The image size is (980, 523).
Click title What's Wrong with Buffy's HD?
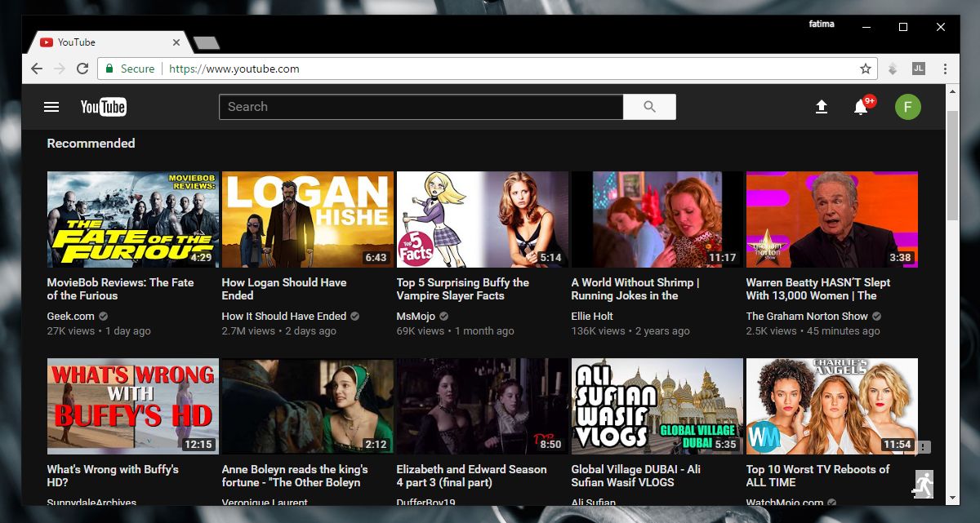[x=113, y=476]
